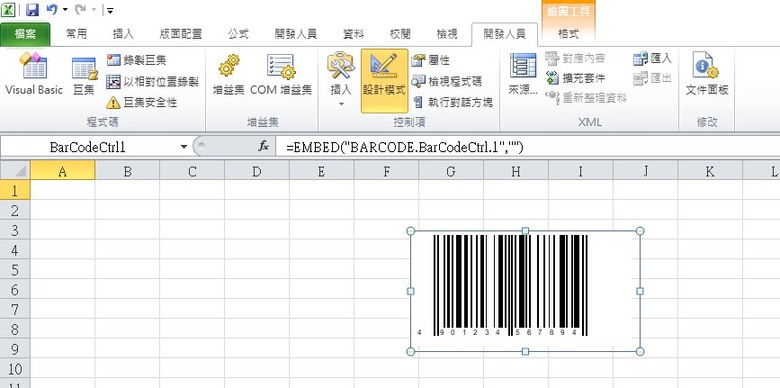Open 文件面板 document panel

(707, 74)
